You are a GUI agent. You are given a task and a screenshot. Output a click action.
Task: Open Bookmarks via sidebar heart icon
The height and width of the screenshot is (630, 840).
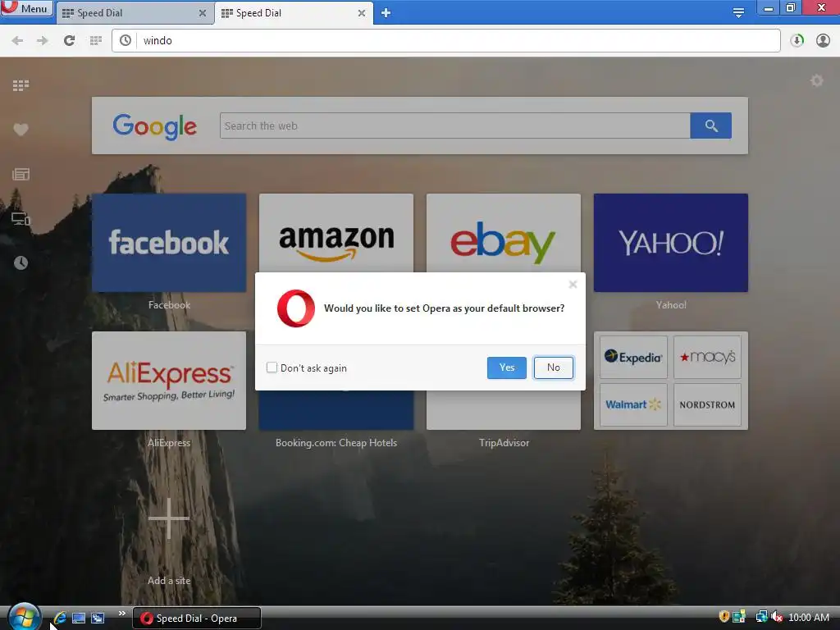(21, 130)
